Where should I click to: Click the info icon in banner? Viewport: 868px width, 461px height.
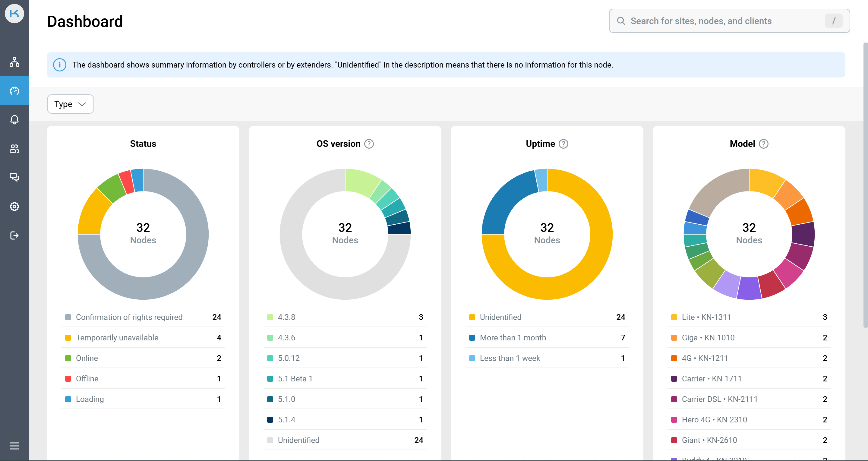click(x=60, y=65)
